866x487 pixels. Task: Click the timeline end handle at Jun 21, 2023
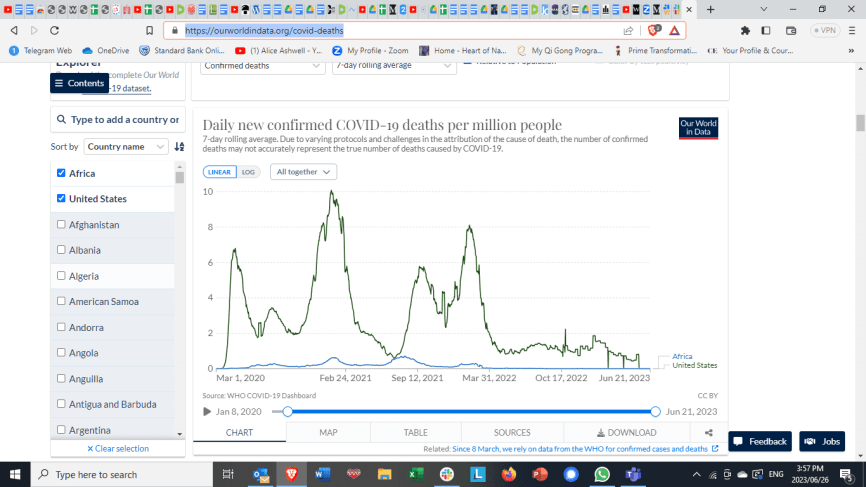tap(655, 411)
